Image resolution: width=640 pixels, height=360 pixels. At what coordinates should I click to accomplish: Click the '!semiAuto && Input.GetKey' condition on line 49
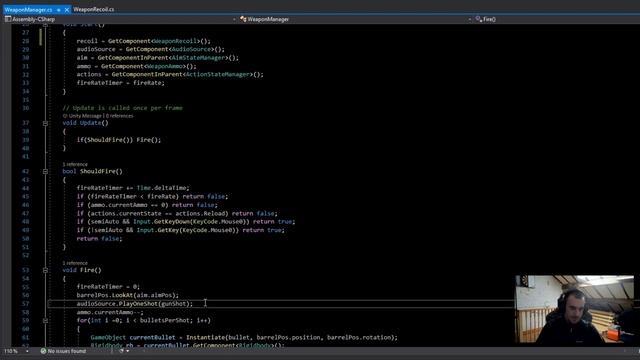click(x=180, y=230)
